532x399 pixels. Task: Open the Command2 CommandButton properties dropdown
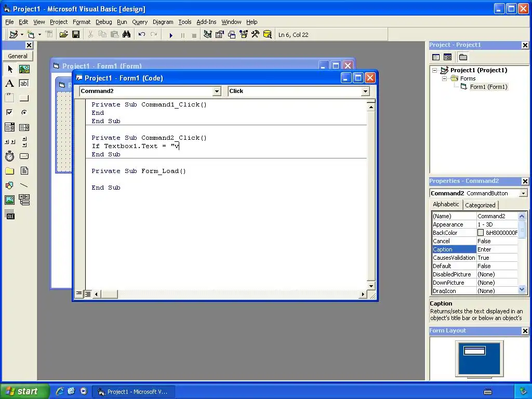pos(523,193)
